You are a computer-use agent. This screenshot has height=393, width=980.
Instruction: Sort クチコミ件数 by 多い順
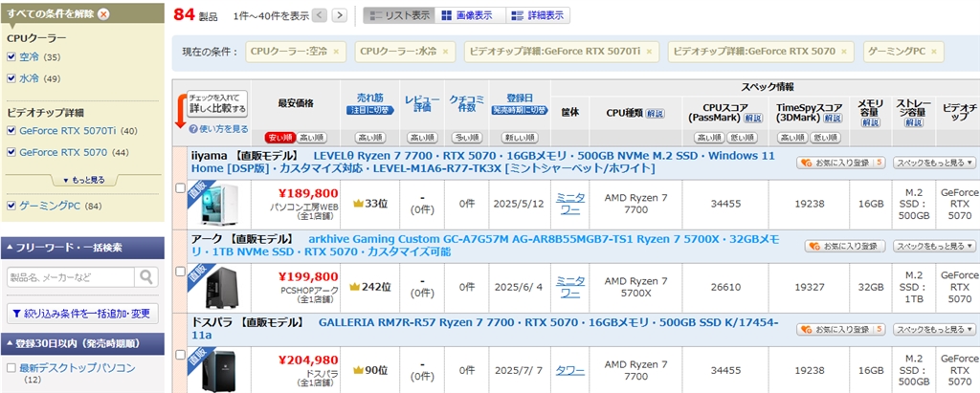click(x=466, y=138)
